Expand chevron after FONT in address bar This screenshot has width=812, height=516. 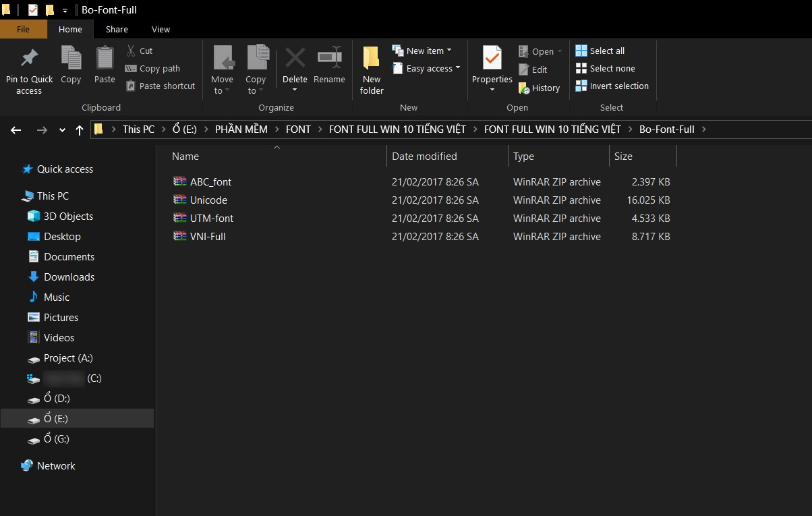click(319, 129)
